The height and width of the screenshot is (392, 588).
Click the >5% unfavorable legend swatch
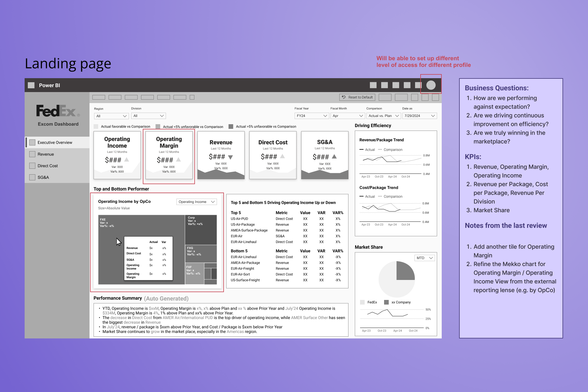[231, 127]
